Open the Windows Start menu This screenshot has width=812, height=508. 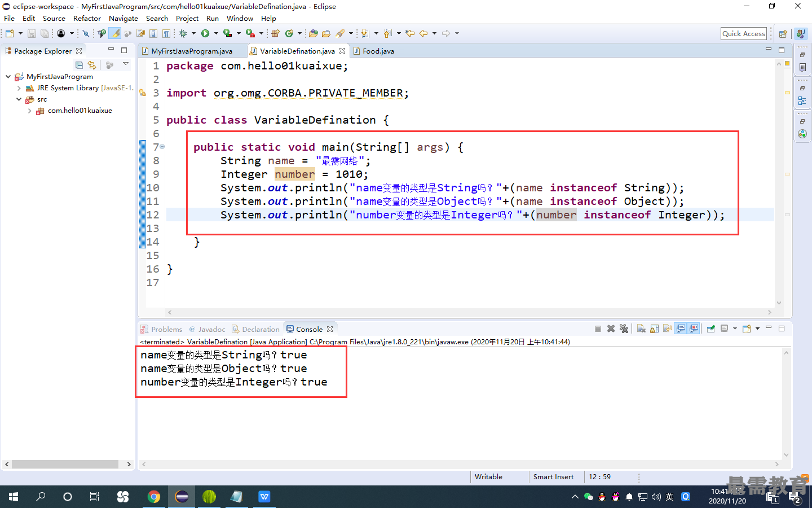(14, 497)
